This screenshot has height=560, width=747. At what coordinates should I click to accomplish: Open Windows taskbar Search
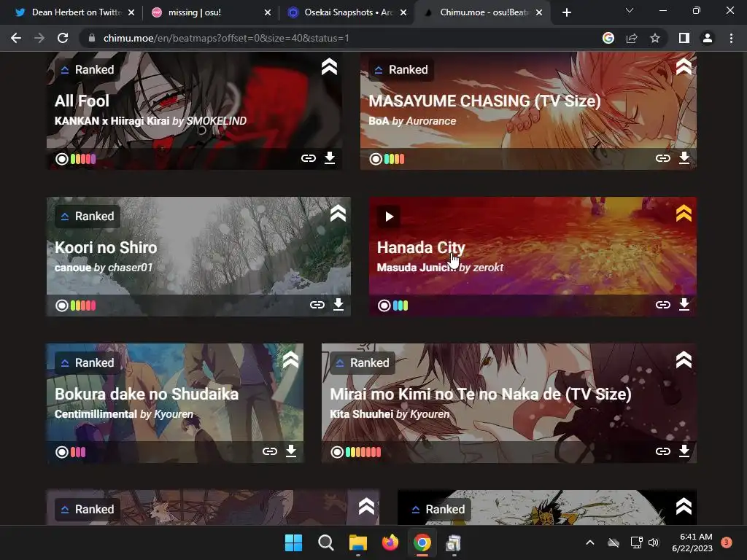[326, 542]
